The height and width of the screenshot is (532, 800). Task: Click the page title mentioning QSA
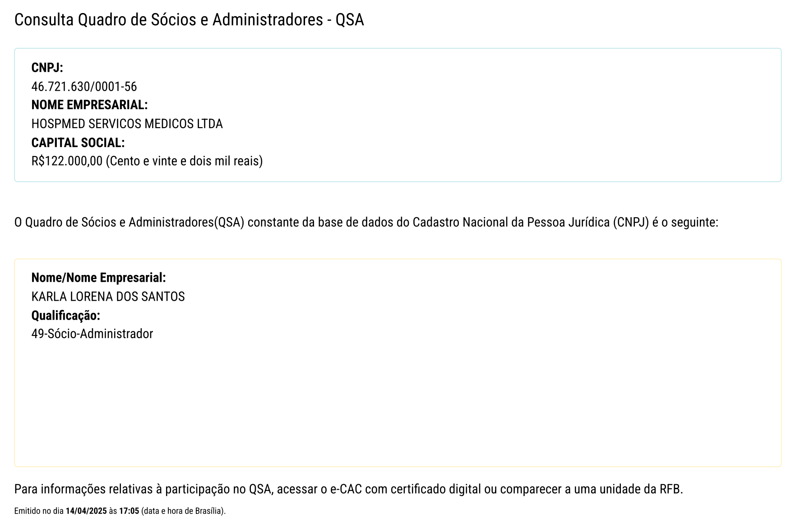click(189, 20)
